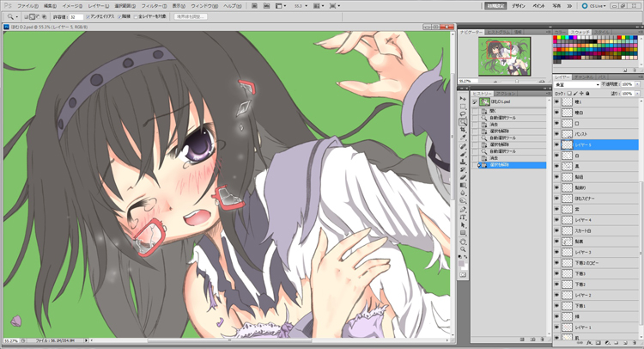
Task: Select the Healing Brush tool
Action: [x=463, y=146]
